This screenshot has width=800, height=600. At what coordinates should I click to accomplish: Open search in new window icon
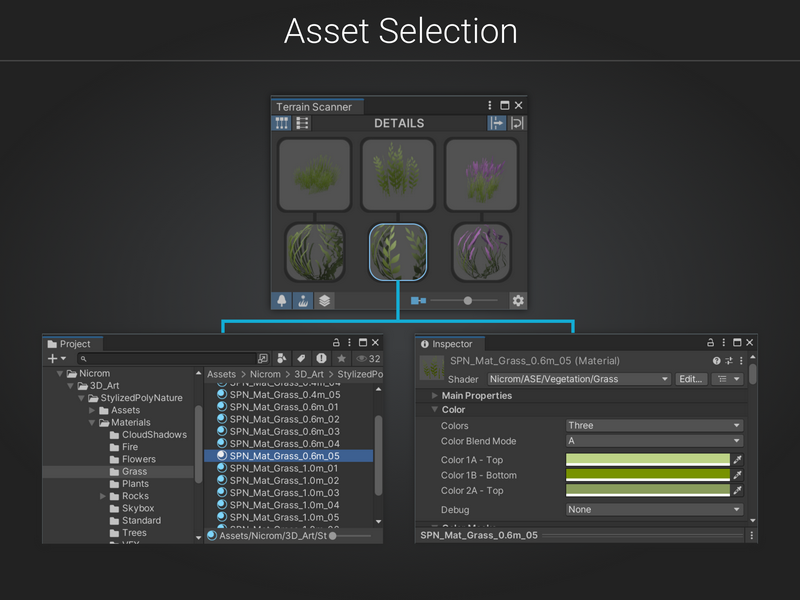(263, 359)
